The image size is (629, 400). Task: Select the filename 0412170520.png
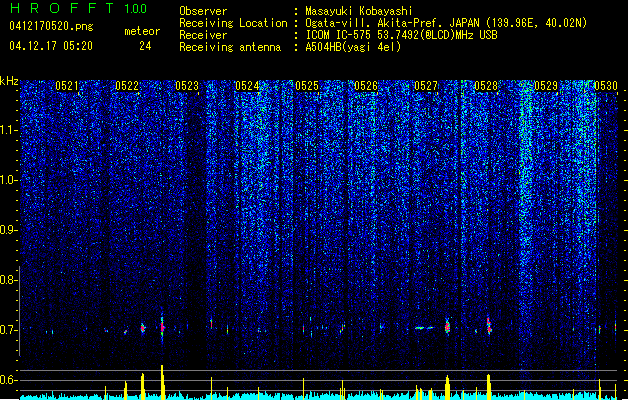51,26
